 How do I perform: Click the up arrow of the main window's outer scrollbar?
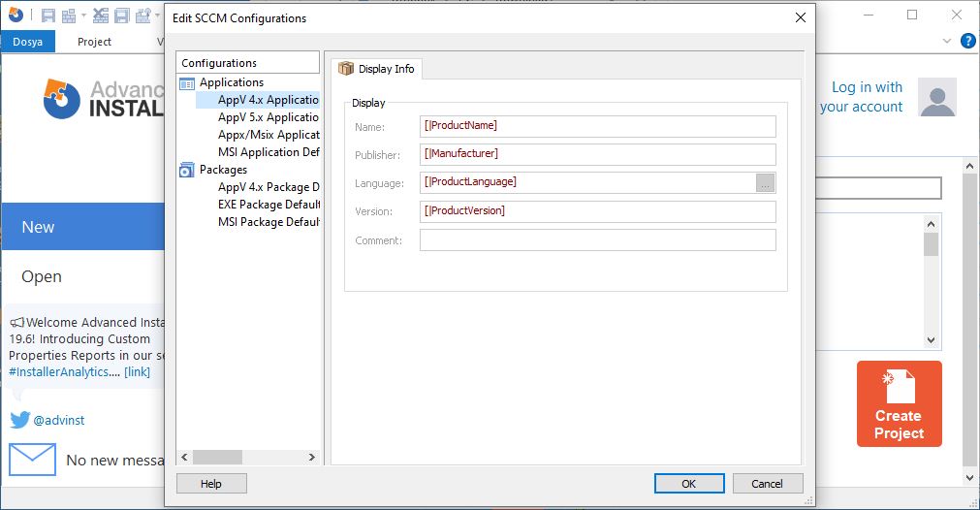[x=970, y=166]
